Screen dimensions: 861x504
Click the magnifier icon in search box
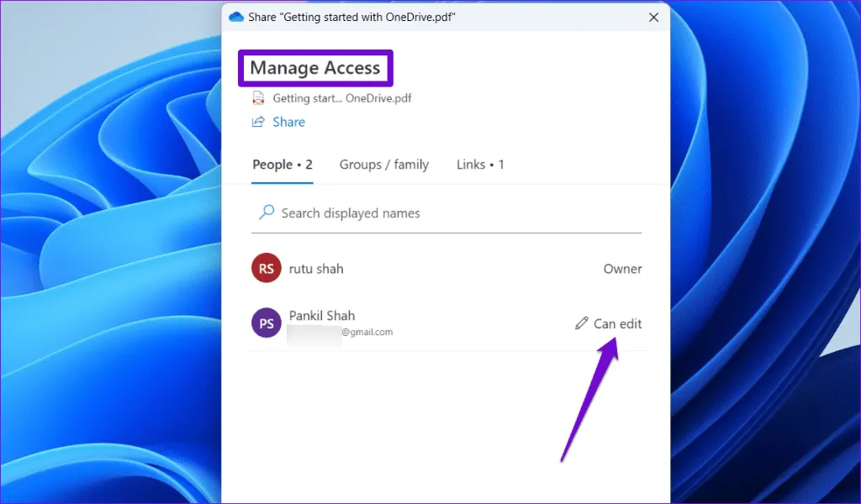point(267,213)
